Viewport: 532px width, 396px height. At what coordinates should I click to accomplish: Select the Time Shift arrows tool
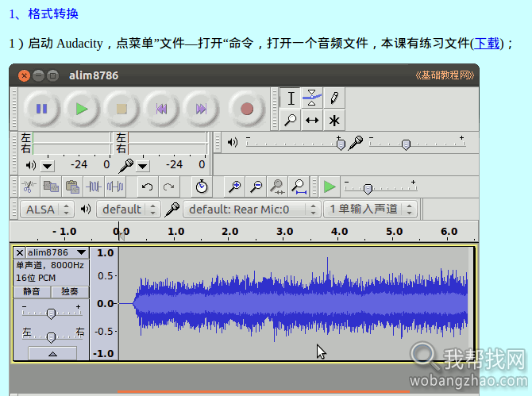click(312, 120)
